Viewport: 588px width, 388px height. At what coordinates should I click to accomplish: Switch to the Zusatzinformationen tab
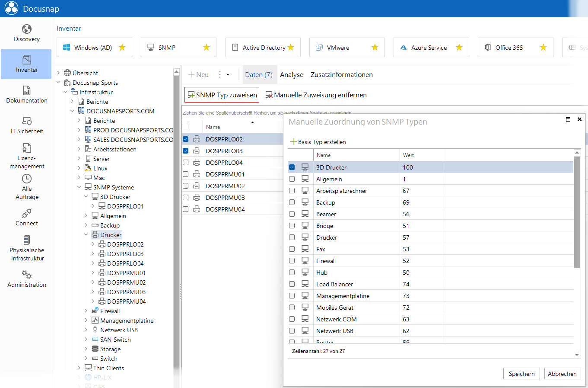point(342,75)
